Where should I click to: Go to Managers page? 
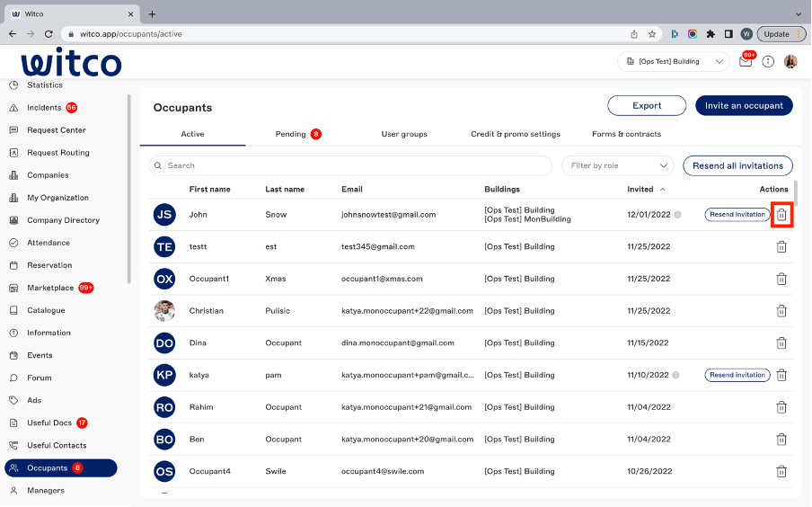(46, 491)
